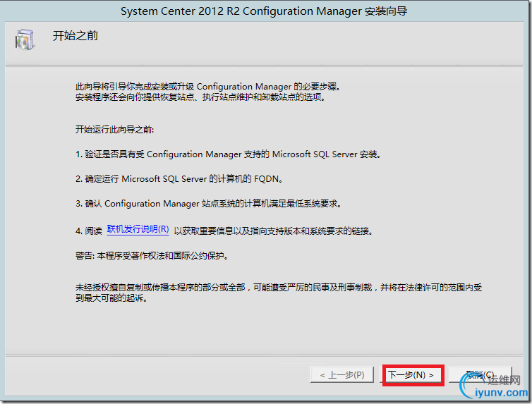Click the 阅读 word in step 4
Screen dimensions: 532x404
click(93, 231)
